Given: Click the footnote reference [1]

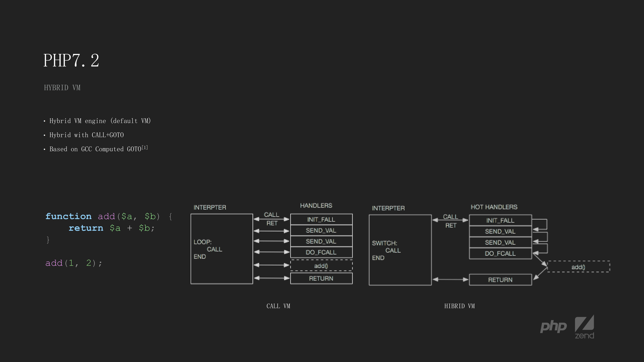Looking at the screenshot, I should 145,147.
